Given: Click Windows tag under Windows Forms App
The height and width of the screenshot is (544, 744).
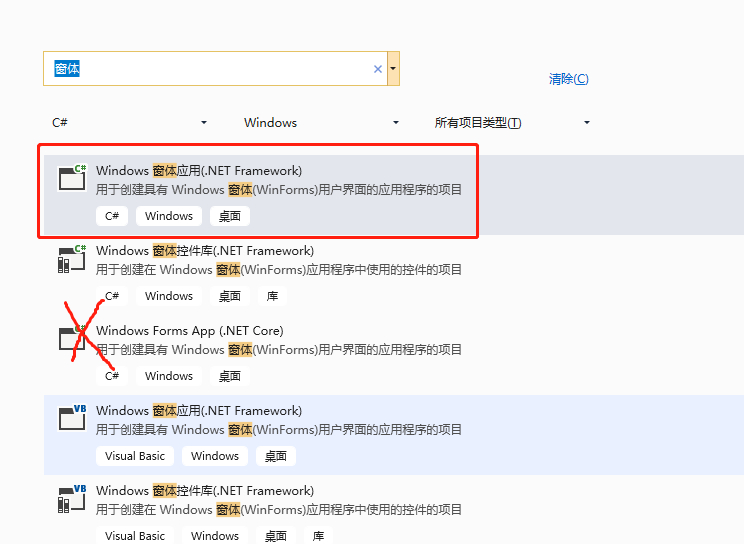Looking at the screenshot, I should click(x=169, y=376).
